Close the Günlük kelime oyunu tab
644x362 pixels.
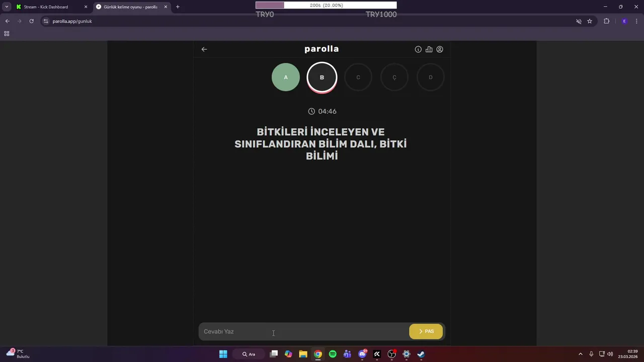point(166,7)
